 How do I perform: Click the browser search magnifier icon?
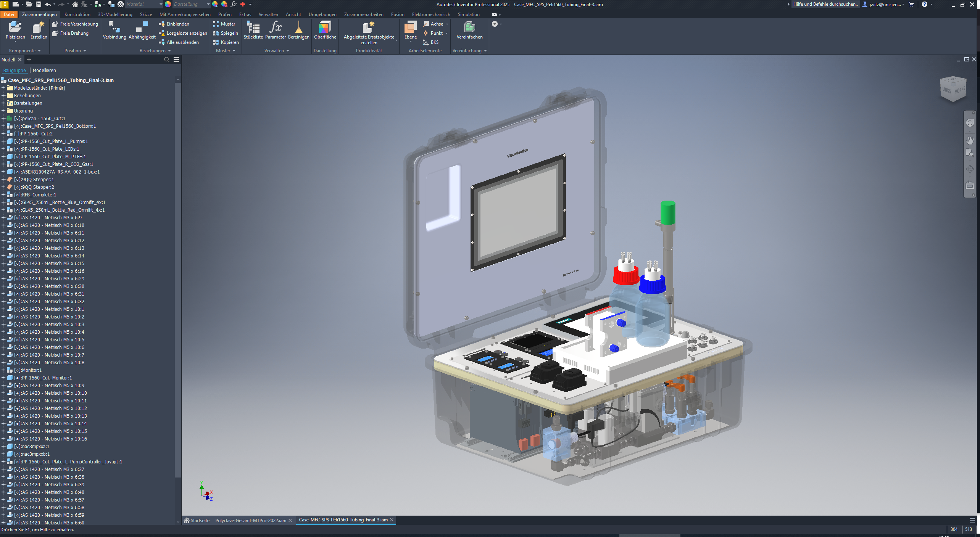tap(166, 59)
